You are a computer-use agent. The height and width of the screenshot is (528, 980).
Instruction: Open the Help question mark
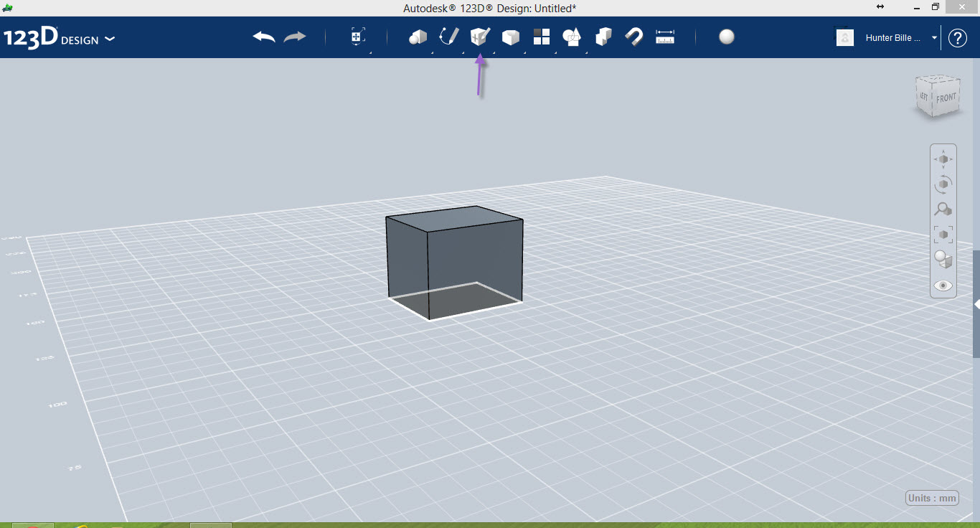pos(958,38)
